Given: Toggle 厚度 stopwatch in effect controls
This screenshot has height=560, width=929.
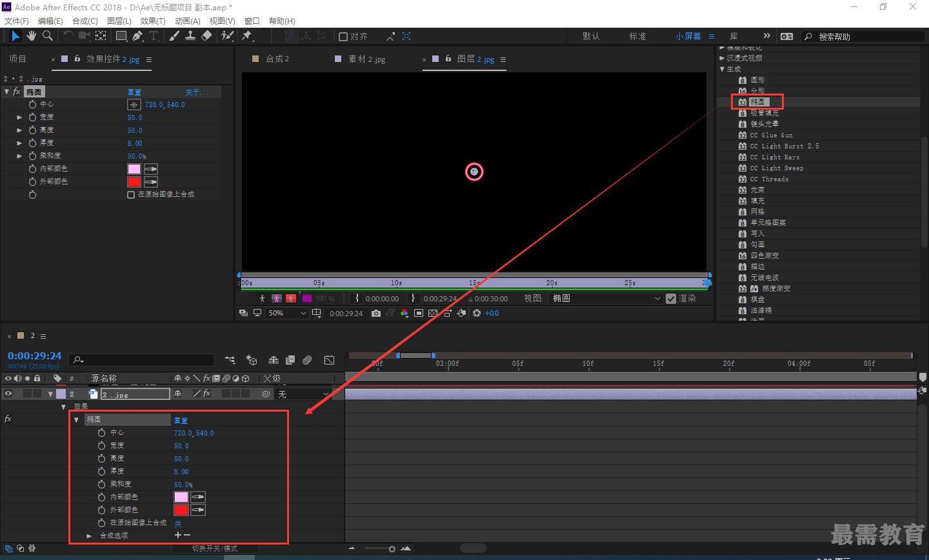Looking at the screenshot, I should tap(32, 143).
